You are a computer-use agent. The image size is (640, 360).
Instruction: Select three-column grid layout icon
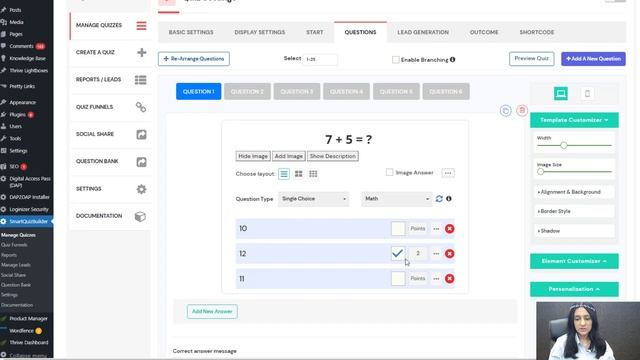(x=313, y=174)
